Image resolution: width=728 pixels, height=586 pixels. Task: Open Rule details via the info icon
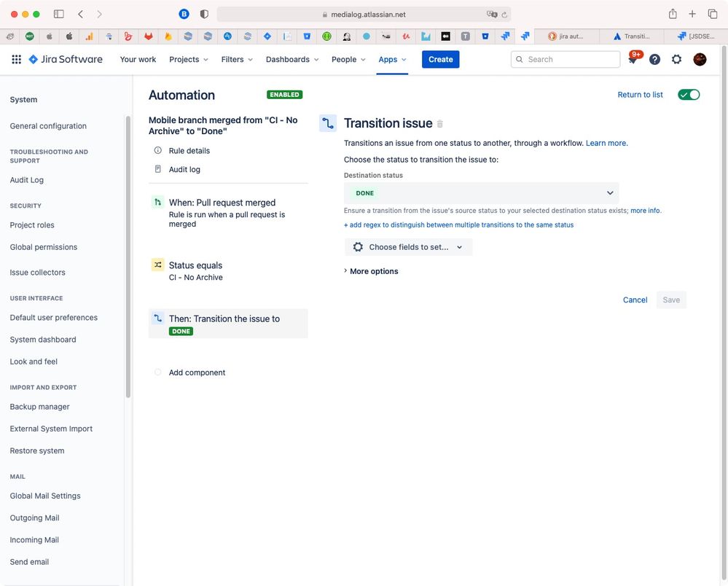pyautogui.click(x=157, y=150)
